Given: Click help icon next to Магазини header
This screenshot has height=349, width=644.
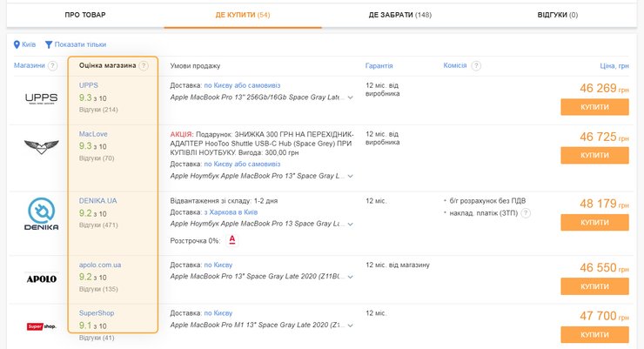Looking at the screenshot, I should click(52, 66).
